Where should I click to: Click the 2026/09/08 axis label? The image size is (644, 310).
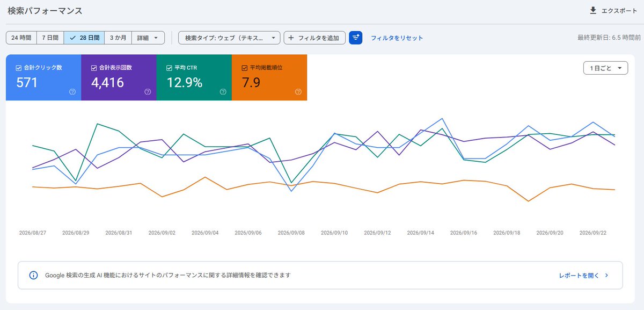coord(291,233)
